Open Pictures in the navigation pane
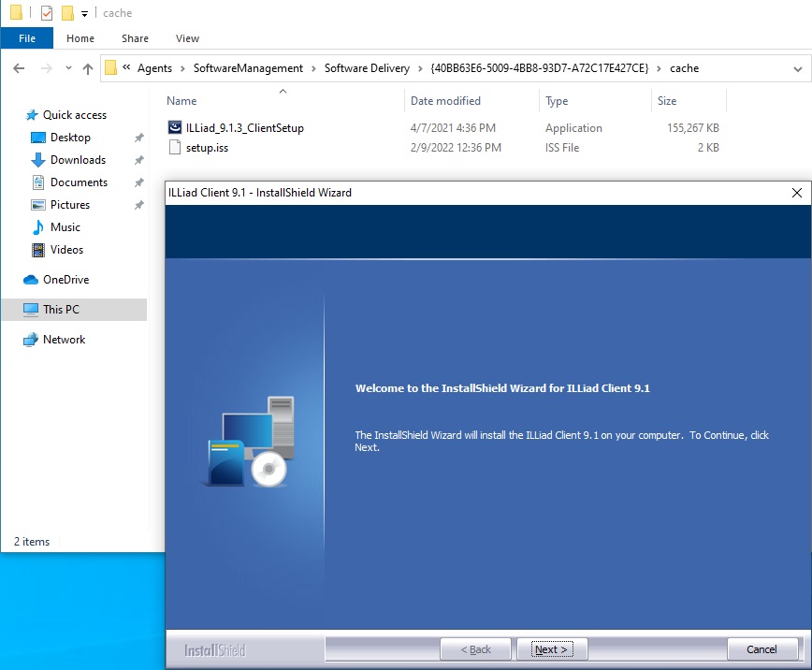The width and height of the screenshot is (812, 670). click(70, 205)
